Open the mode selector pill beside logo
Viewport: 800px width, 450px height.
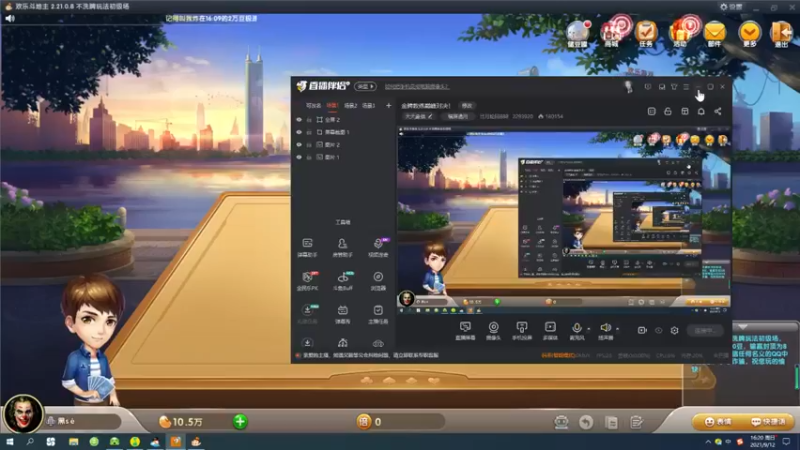coord(365,87)
